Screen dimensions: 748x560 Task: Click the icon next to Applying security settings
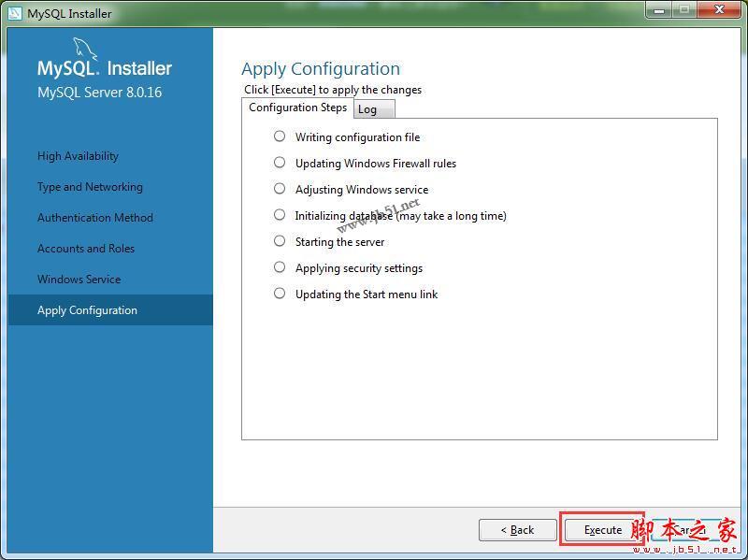279,267
